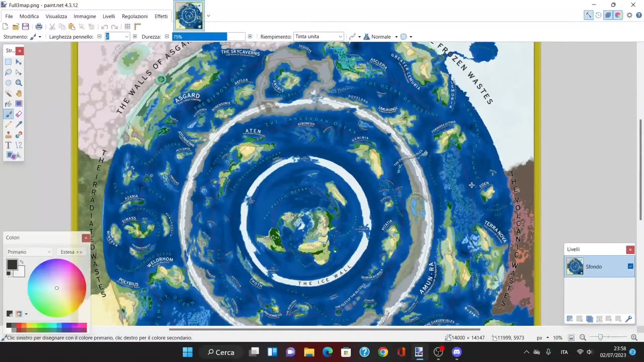
Task: Select the Clone Stamp tool
Action: (x=9, y=135)
